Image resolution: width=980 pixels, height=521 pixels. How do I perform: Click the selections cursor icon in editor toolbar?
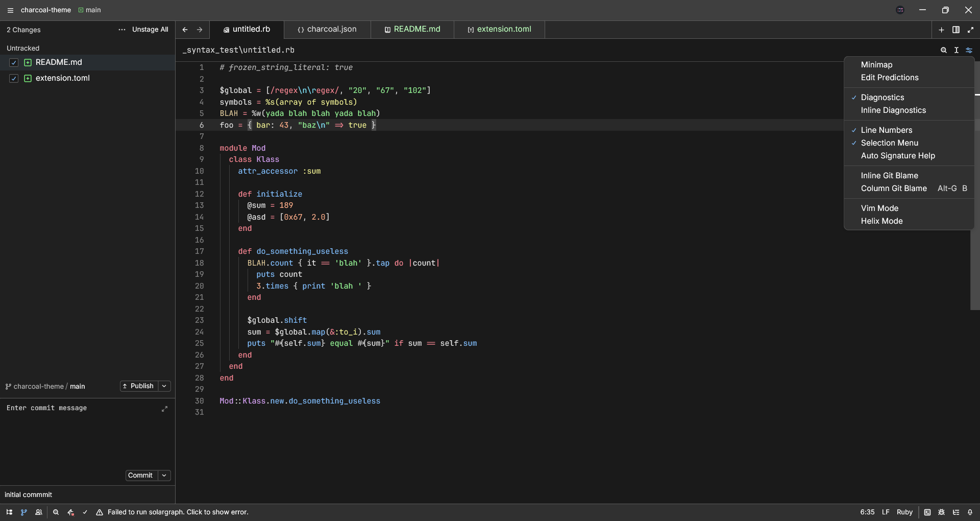[x=957, y=50]
